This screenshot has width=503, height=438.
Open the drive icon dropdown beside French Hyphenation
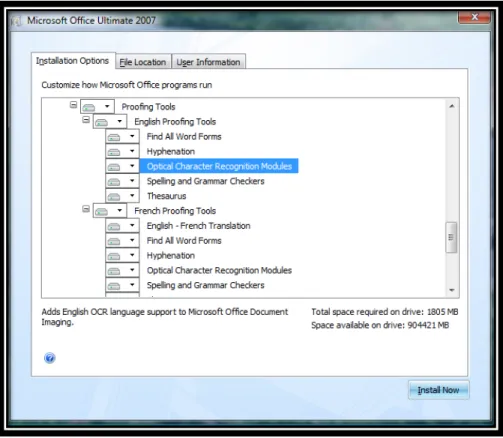tap(122, 255)
